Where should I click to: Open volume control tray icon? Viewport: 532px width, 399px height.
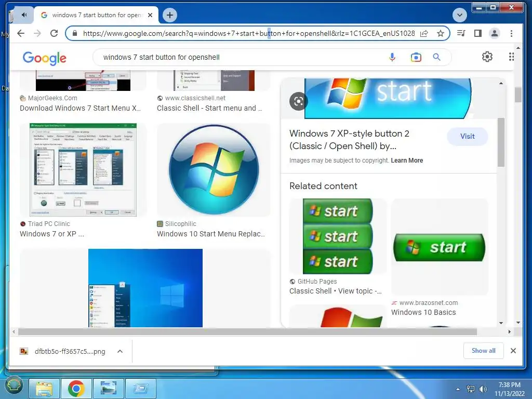click(483, 389)
